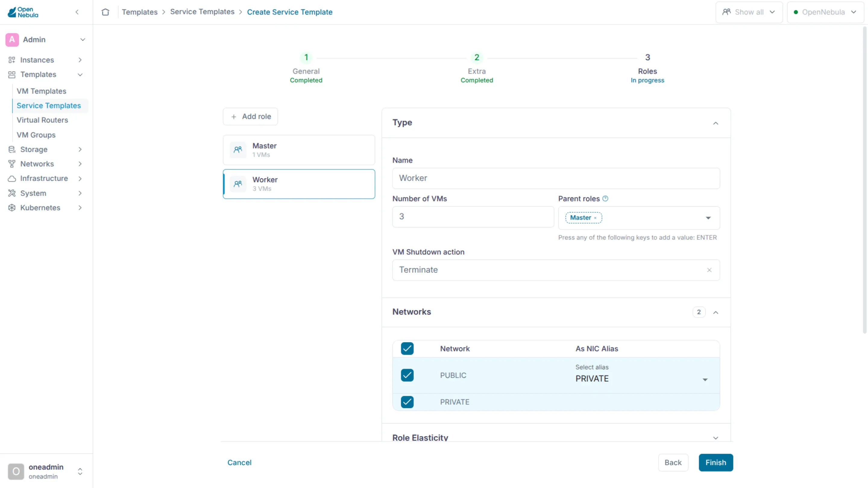This screenshot has height=488, width=868.
Task: Uncheck the PRIVATE network checkbox
Action: click(407, 402)
